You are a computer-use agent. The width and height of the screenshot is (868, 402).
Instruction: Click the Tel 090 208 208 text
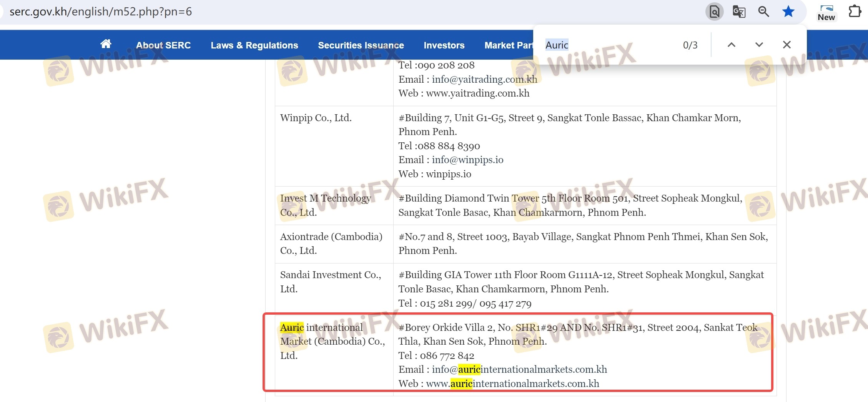(x=436, y=65)
